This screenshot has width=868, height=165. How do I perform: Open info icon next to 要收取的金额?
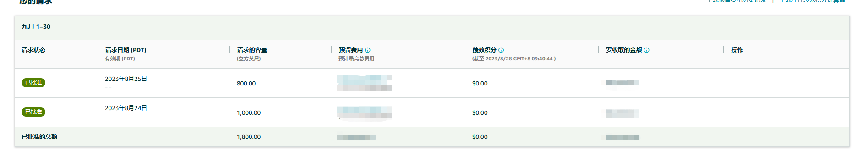click(647, 50)
